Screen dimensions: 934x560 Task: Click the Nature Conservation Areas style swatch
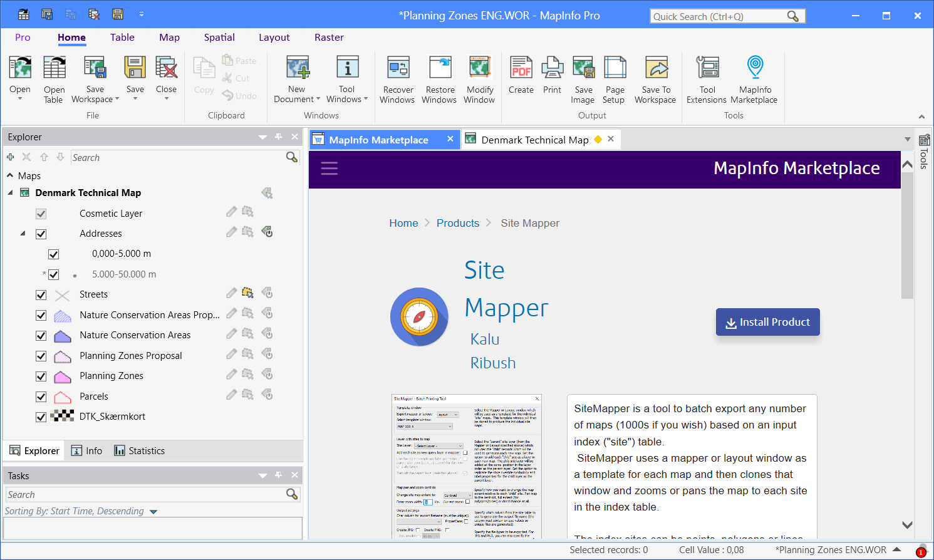tap(63, 336)
